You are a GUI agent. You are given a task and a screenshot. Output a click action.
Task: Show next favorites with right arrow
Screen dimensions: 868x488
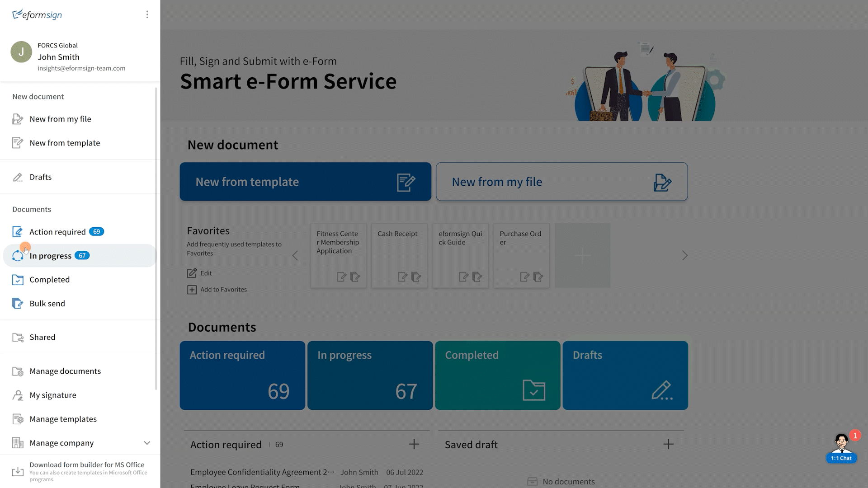pyautogui.click(x=685, y=256)
